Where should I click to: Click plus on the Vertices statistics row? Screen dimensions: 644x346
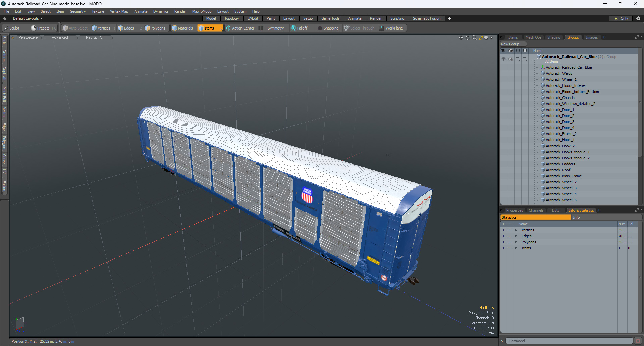(503, 230)
